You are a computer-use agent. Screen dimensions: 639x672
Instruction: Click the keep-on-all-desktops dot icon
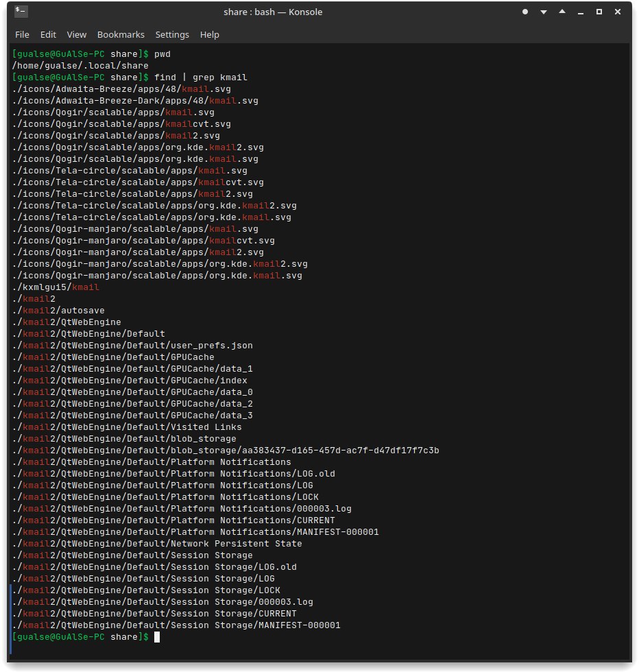(525, 12)
